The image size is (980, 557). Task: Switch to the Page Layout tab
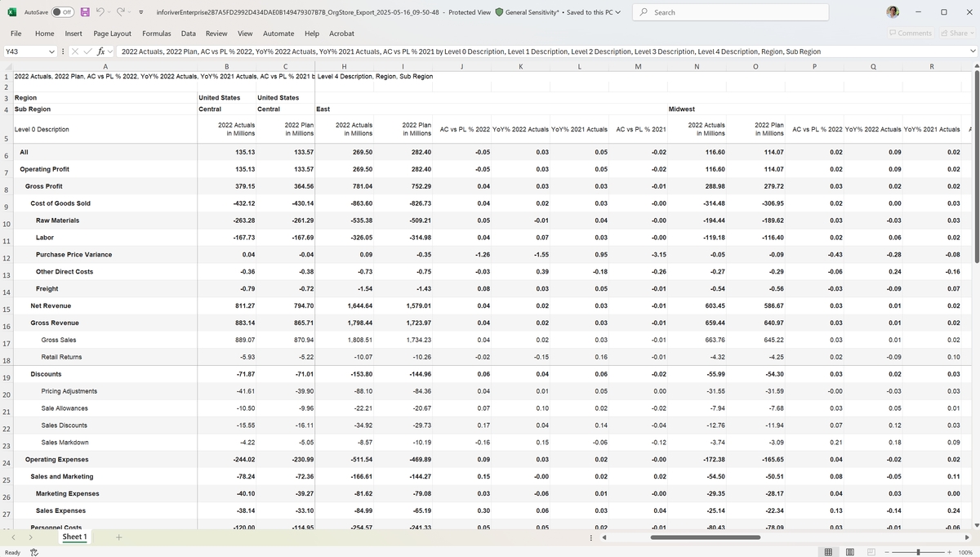click(112, 33)
